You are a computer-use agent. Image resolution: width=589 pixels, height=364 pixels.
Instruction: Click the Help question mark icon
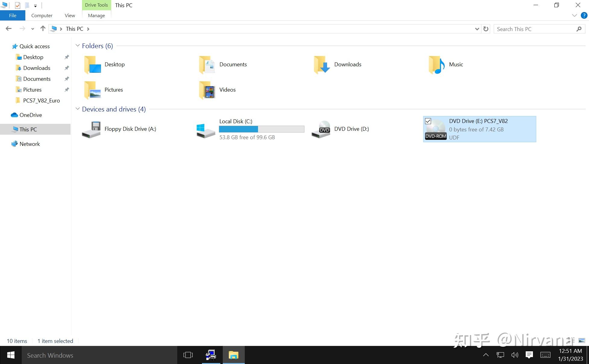click(x=584, y=16)
